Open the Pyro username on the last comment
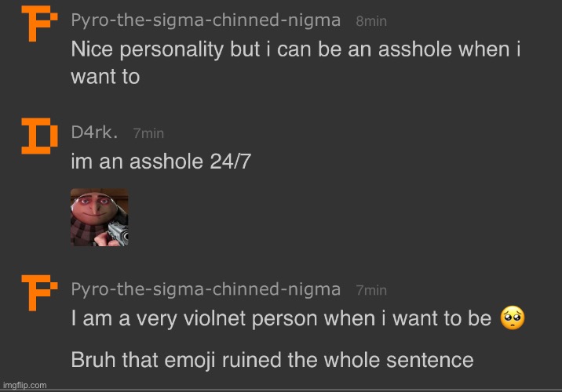Image resolution: width=562 pixels, height=392 pixels. tap(206, 289)
